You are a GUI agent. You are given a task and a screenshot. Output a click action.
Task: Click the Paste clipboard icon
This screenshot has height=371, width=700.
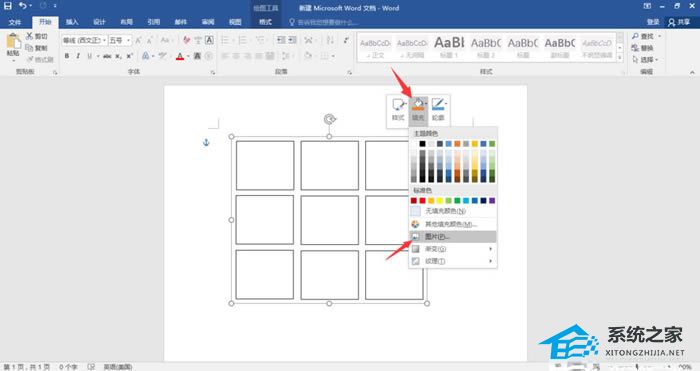[x=13, y=42]
